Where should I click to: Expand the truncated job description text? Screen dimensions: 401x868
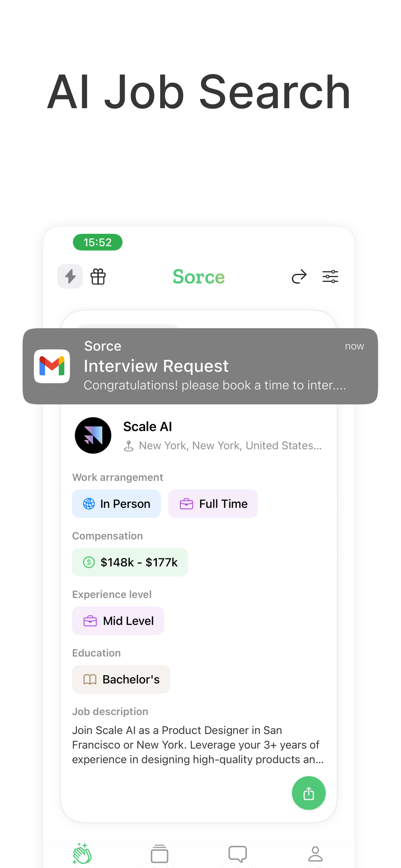pyautogui.click(x=198, y=745)
